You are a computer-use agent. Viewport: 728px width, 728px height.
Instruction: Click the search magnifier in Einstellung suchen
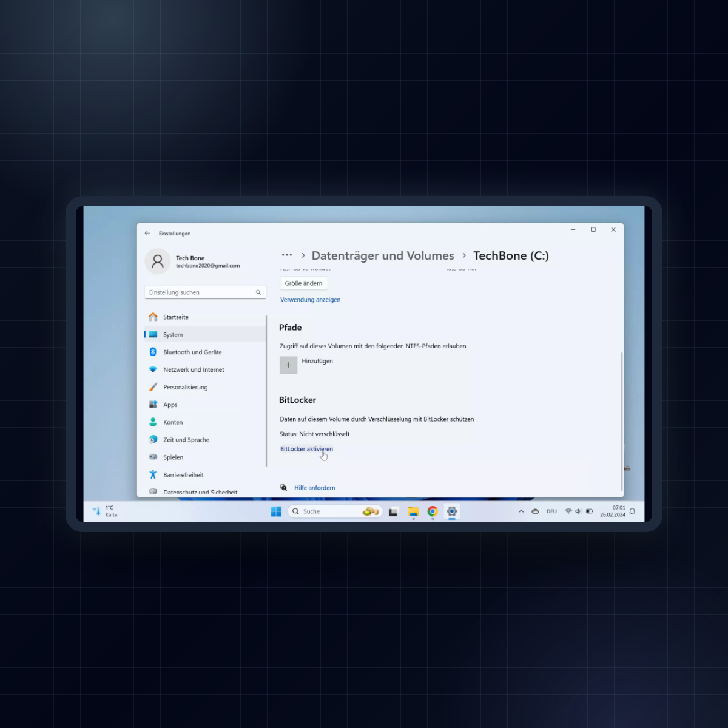point(258,292)
